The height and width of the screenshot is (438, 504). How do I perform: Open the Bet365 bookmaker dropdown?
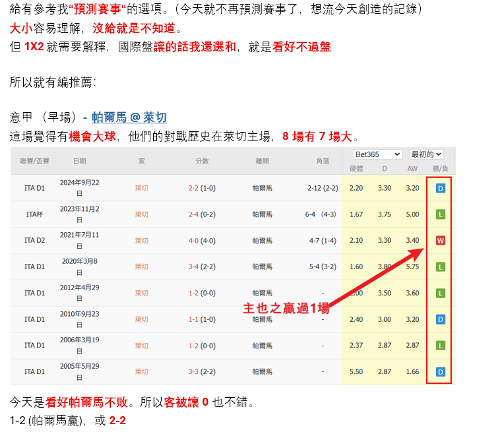[377, 154]
